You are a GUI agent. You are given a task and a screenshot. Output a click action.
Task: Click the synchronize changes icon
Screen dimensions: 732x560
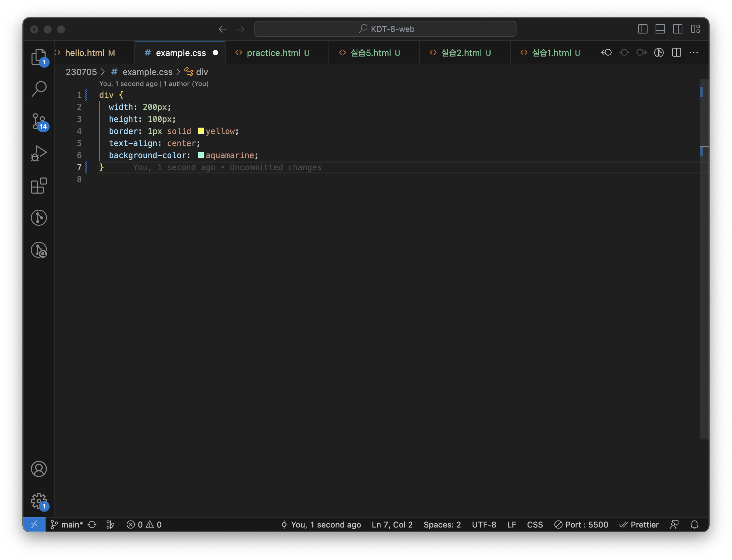click(x=92, y=524)
